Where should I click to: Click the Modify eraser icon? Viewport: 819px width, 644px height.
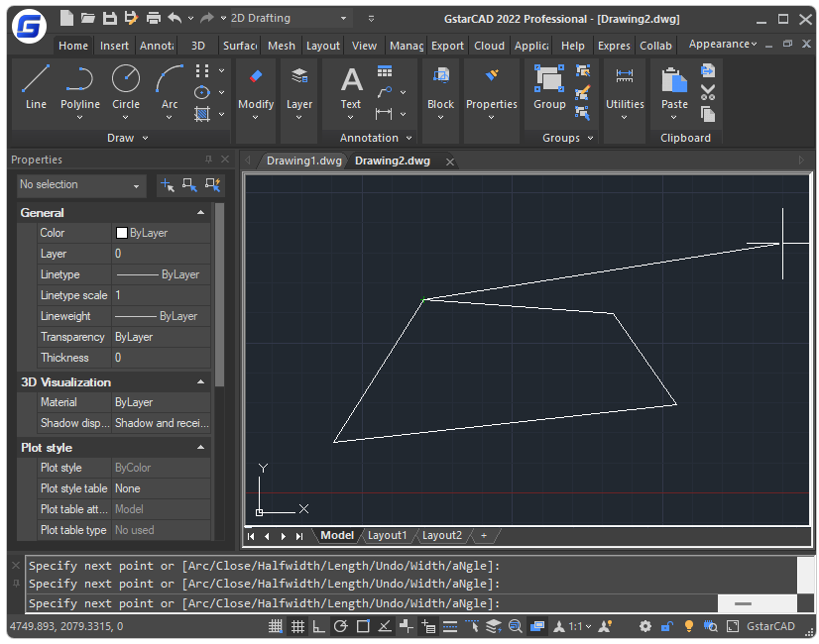point(256,76)
